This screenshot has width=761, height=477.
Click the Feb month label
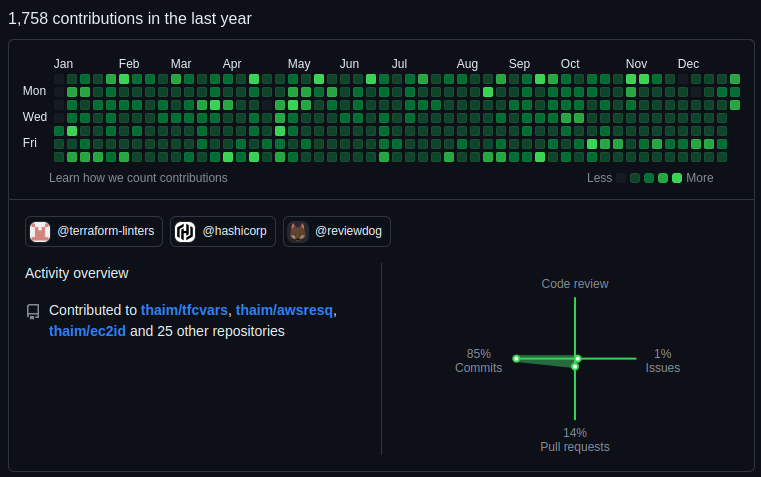[129, 64]
